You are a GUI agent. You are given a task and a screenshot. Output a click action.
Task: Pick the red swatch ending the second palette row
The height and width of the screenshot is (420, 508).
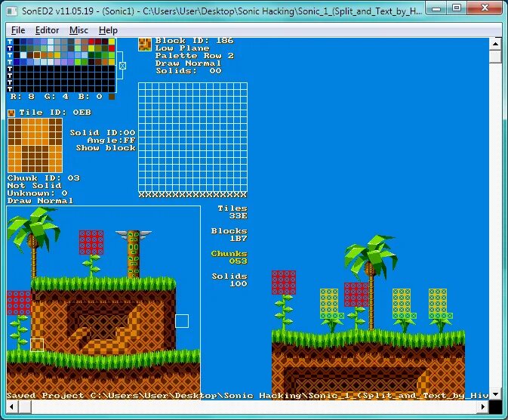pyautogui.click(x=112, y=48)
